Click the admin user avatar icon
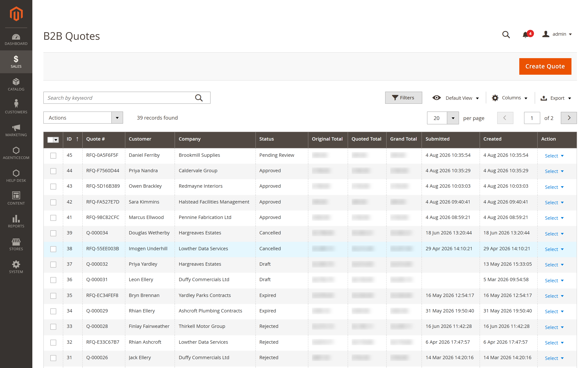This screenshot has width=588, height=368. coord(546,34)
